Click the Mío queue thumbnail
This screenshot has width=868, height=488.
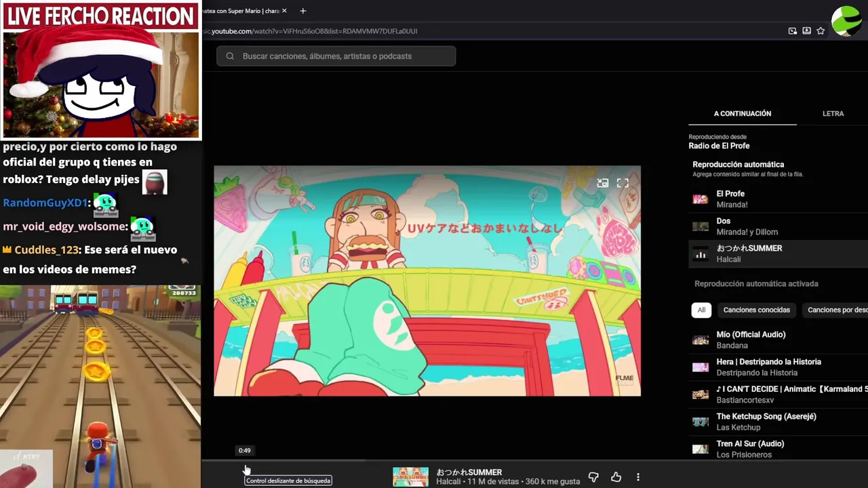701,340
